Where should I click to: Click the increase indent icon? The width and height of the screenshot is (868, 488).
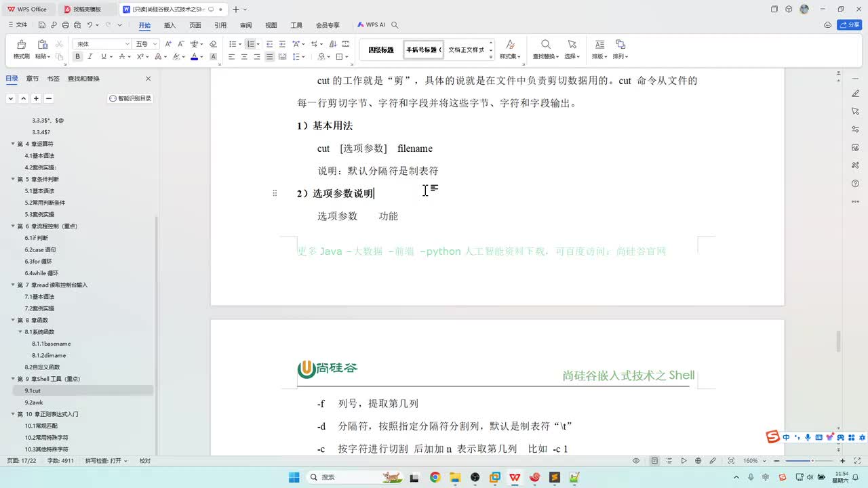coord(282,44)
